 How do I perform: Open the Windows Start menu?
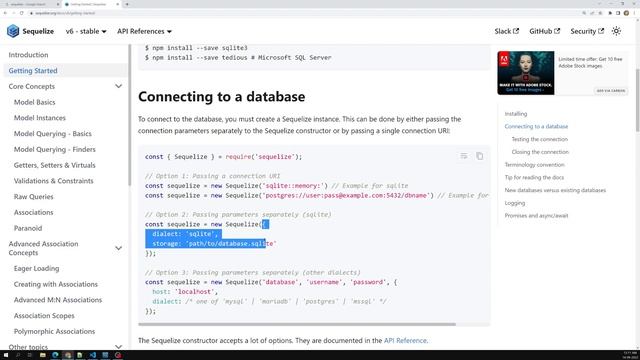click(6, 355)
